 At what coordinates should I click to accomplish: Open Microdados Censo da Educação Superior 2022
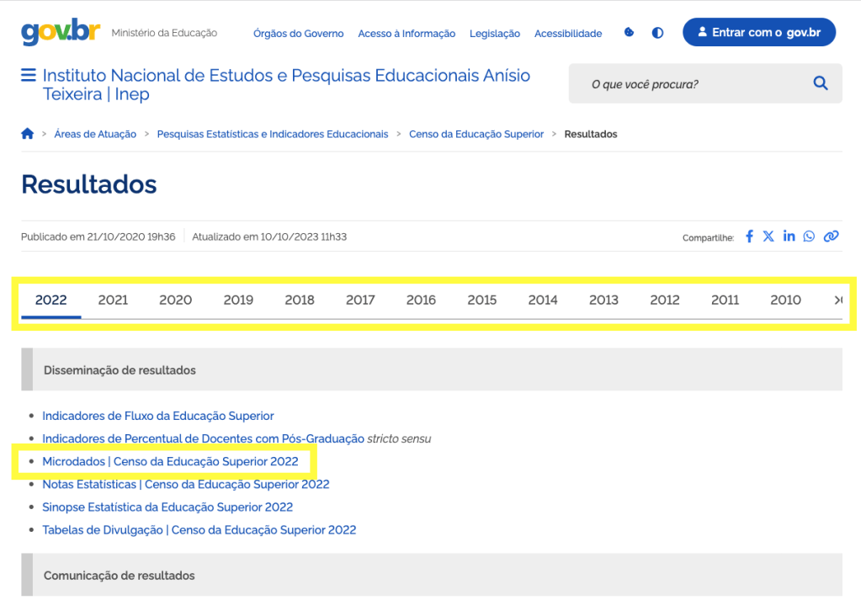point(170,461)
